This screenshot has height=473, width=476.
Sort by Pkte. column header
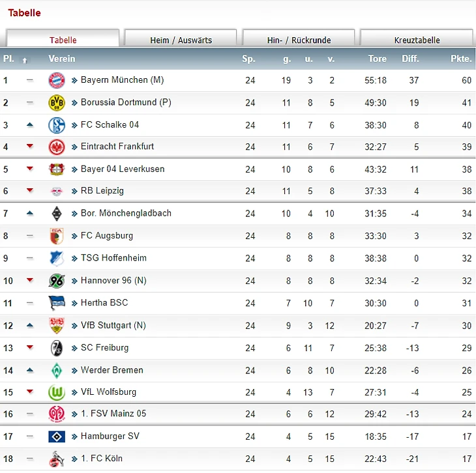pos(460,59)
